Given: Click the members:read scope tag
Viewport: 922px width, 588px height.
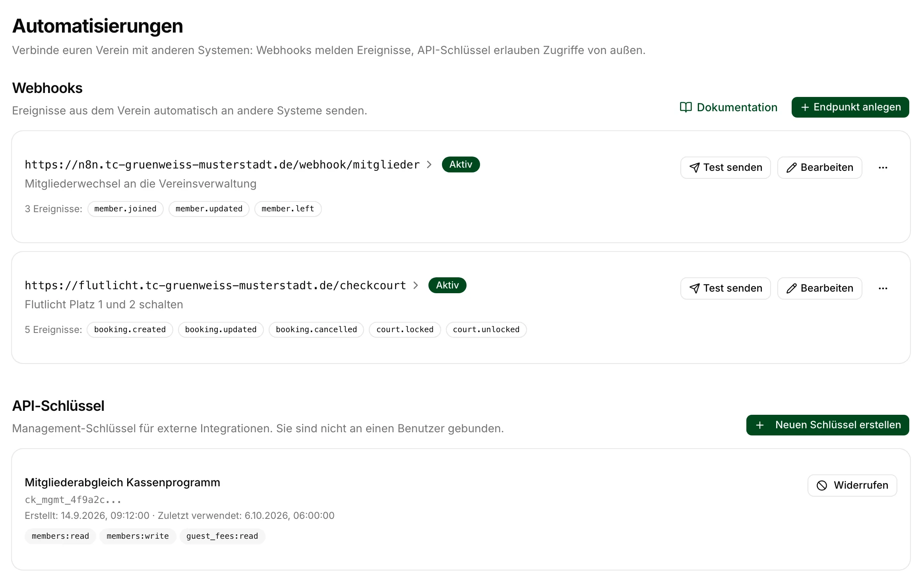Looking at the screenshot, I should point(60,536).
